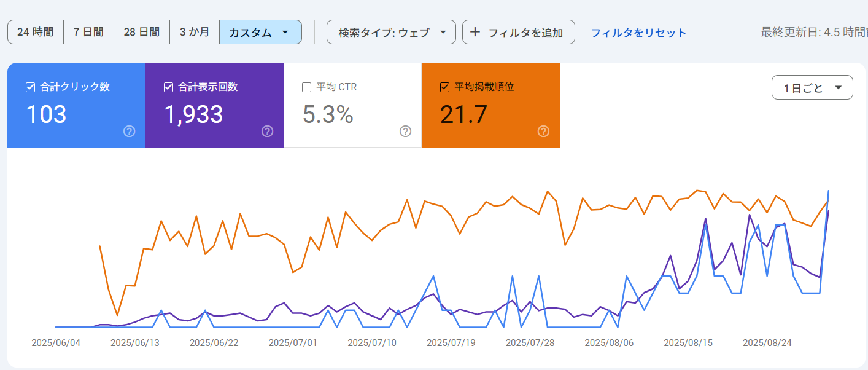The height and width of the screenshot is (370, 868).
Task: Click help icon on 合計クリック数 card
Action: coord(129,131)
